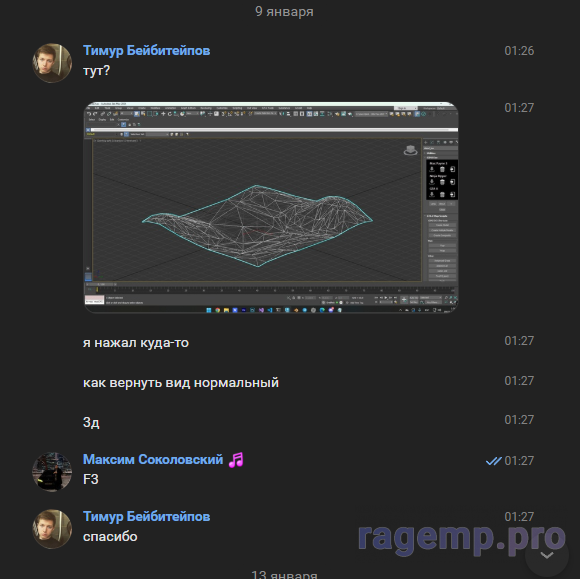Click the ViewCube in the 3ds Max screenshot

tap(410, 150)
